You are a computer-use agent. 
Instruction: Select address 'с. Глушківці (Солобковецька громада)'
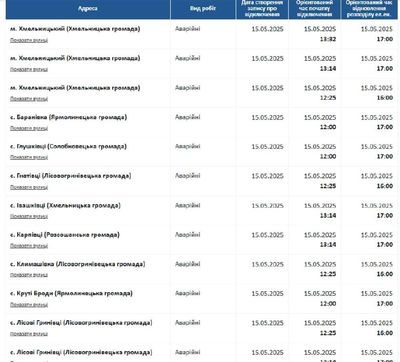(x=68, y=146)
